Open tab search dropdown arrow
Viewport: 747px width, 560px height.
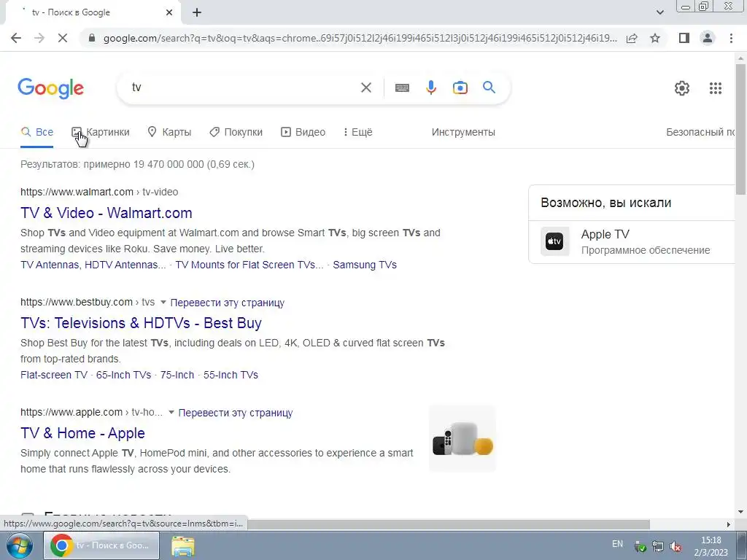point(659,12)
